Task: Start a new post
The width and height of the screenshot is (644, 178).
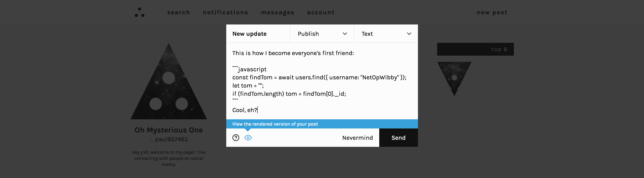Action: click(492, 12)
